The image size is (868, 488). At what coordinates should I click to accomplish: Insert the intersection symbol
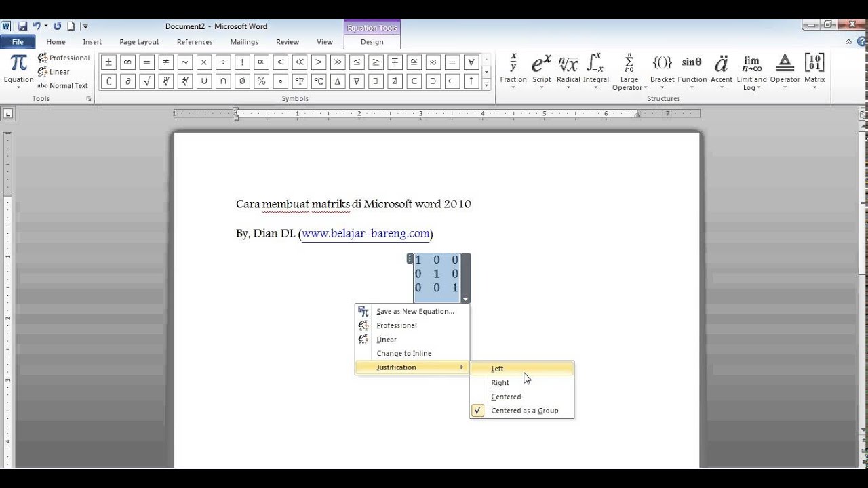click(x=223, y=81)
